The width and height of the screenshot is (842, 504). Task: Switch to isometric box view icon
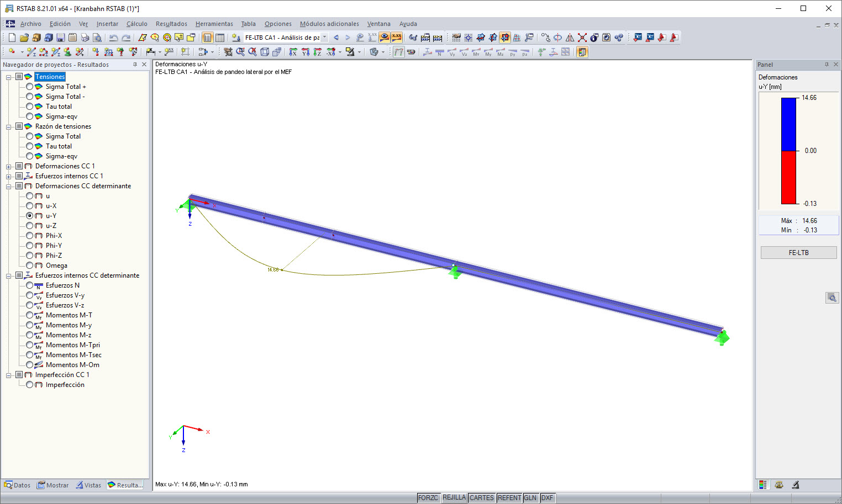click(x=265, y=52)
